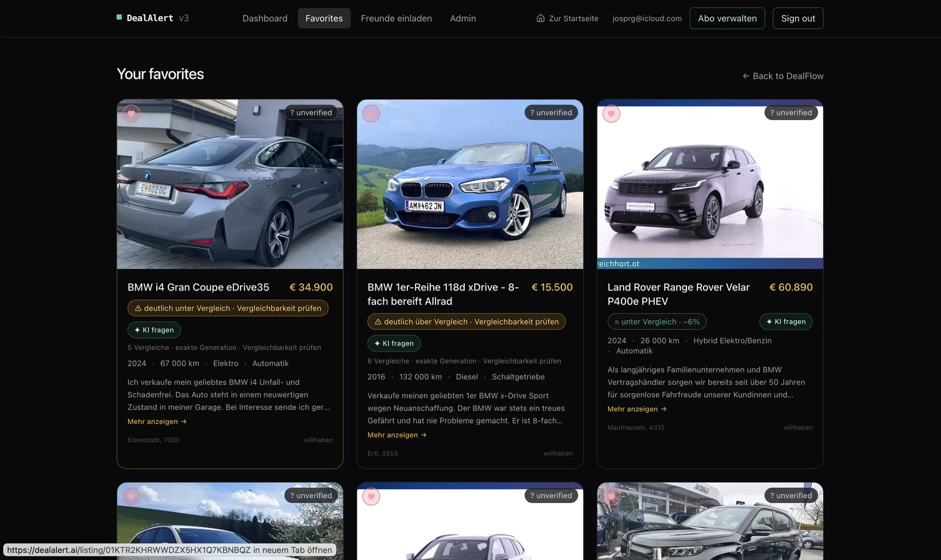Ask KI about the BMW i4
This screenshot has height=560, width=941.
(154, 330)
